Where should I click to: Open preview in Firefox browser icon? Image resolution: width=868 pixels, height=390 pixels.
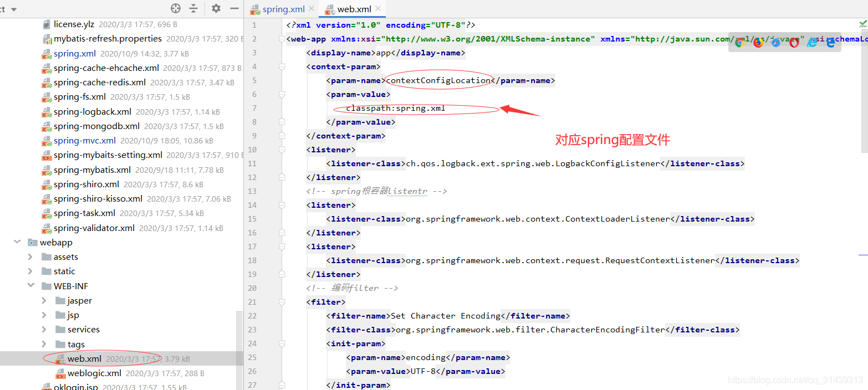pos(758,42)
